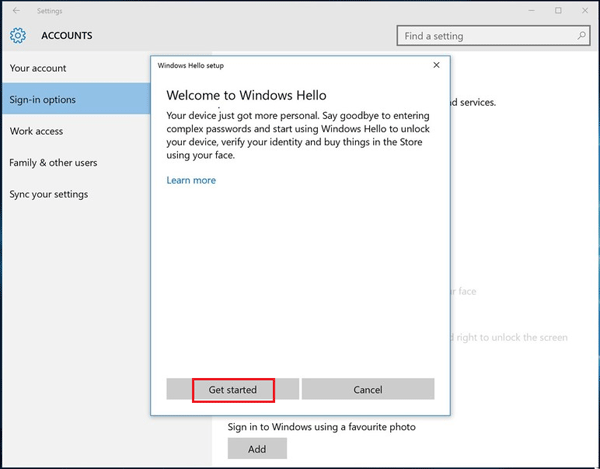This screenshot has width=600, height=469.
Task: Minimize the Settings window
Action: 532,11
